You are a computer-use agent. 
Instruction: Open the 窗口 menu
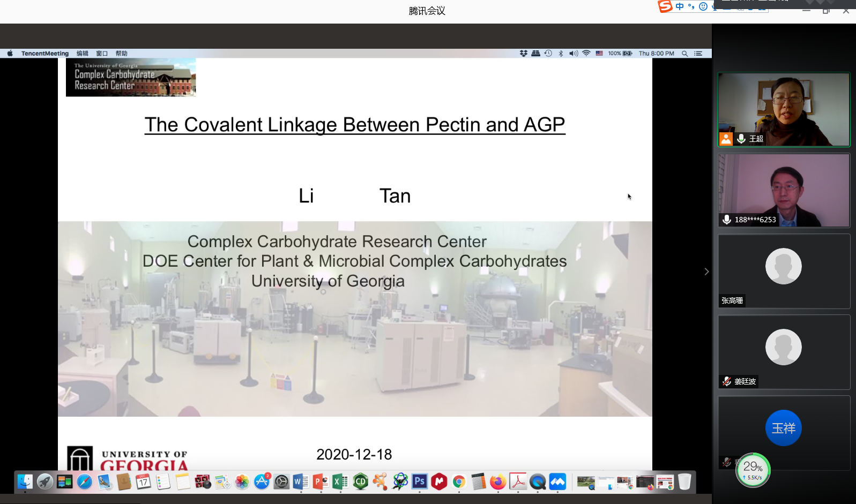102,54
